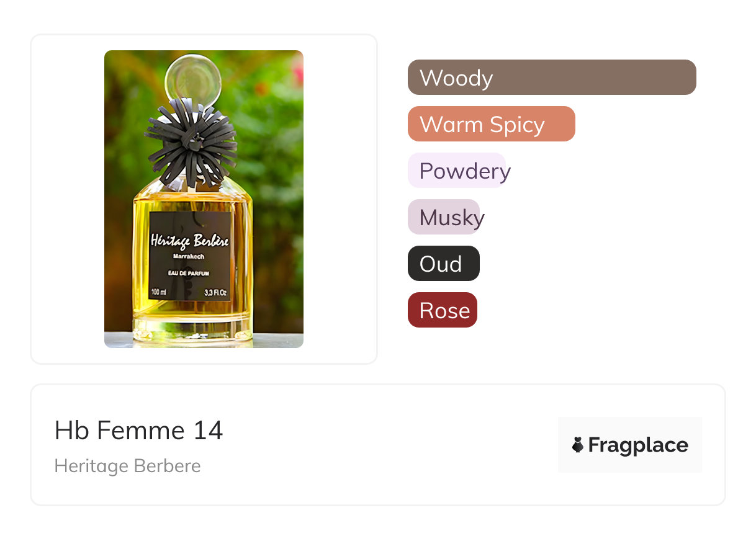Click the Eau de Parfum label text
This screenshot has width=756, height=536.
189,273
